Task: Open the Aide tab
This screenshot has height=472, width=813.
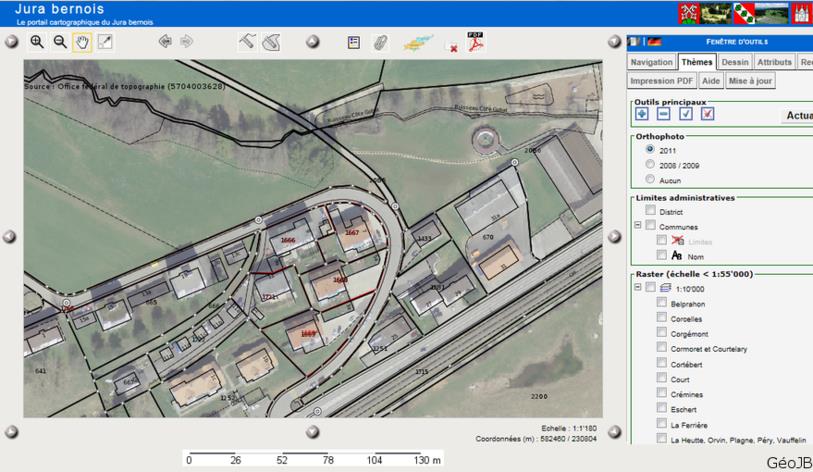Action: [710, 81]
